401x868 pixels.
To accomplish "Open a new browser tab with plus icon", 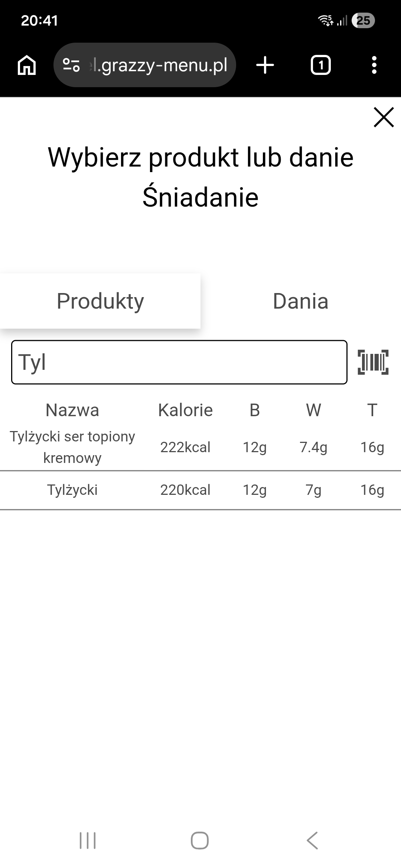I will click(x=265, y=64).
